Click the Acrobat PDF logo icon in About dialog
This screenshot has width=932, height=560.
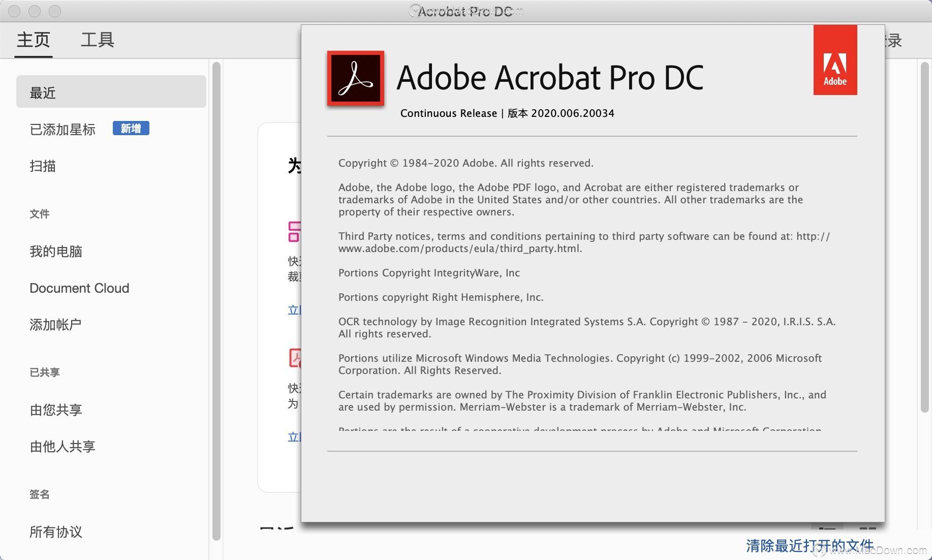356,79
